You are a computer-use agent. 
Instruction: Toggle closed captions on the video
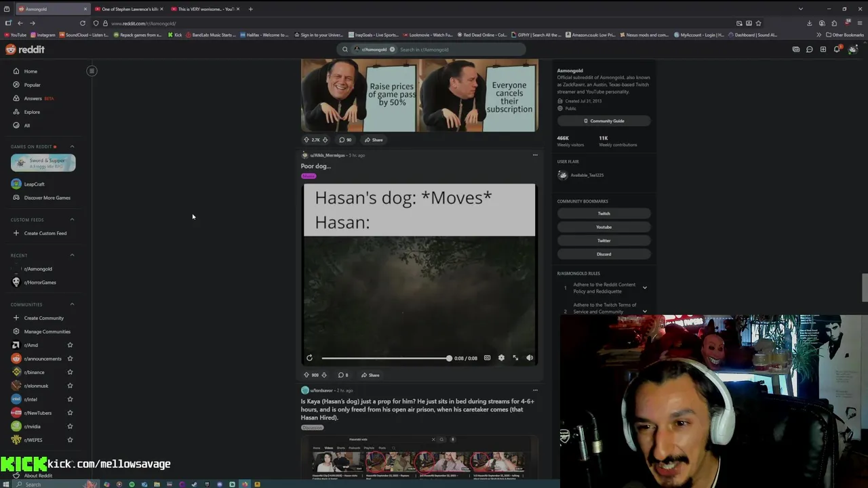(487, 358)
